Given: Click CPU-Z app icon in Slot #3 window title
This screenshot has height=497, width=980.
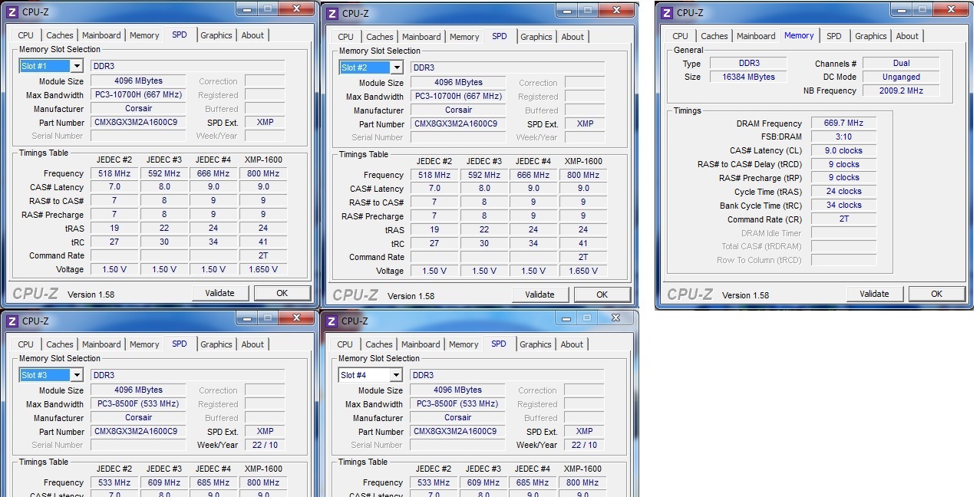Looking at the screenshot, I should pyautogui.click(x=12, y=321).
